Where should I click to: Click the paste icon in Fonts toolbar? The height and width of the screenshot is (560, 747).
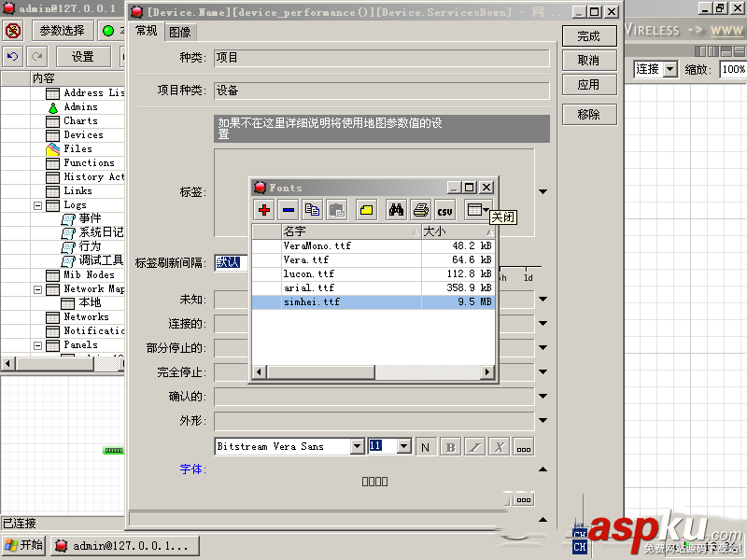337,210
